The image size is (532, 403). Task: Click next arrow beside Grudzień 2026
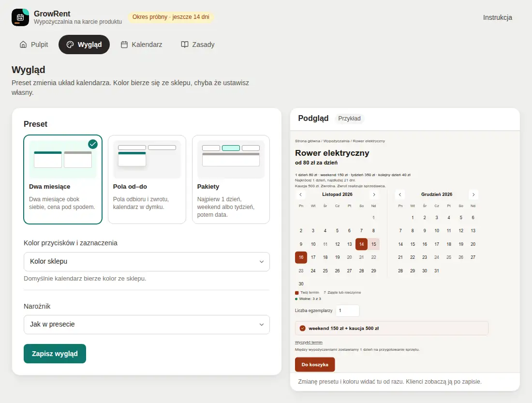(x=473, y=194)
